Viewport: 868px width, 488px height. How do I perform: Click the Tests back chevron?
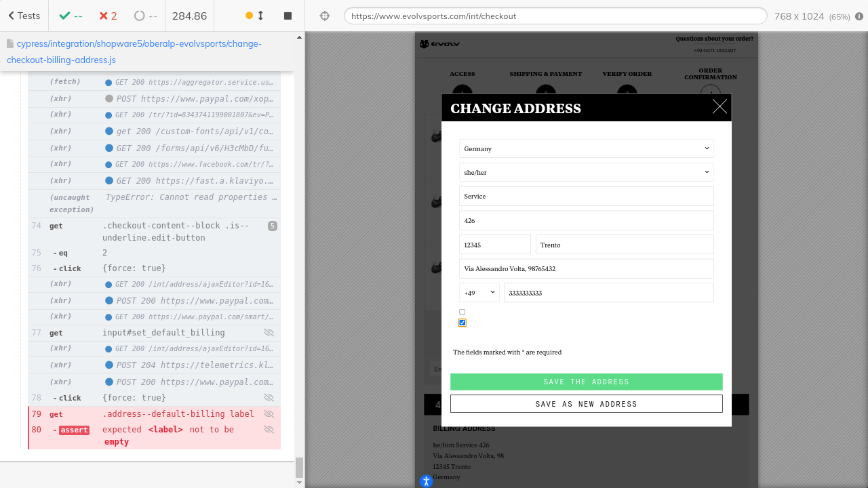click(x=12, y=16)
